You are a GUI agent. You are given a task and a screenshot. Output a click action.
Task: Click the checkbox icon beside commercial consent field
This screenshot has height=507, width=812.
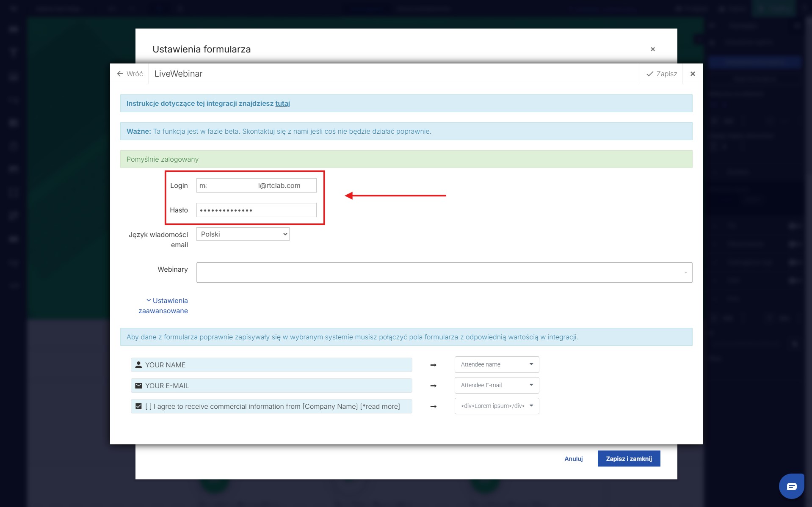(138, 406)
